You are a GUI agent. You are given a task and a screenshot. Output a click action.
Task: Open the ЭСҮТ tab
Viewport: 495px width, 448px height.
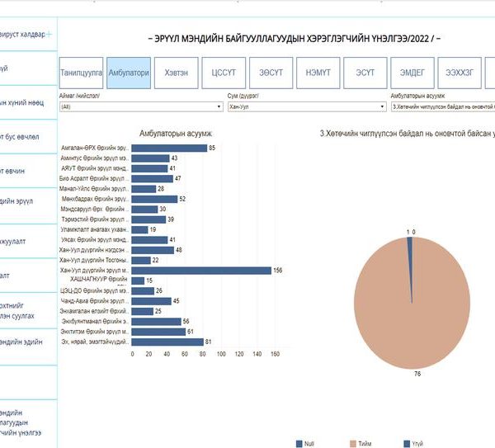pos(365,73)
